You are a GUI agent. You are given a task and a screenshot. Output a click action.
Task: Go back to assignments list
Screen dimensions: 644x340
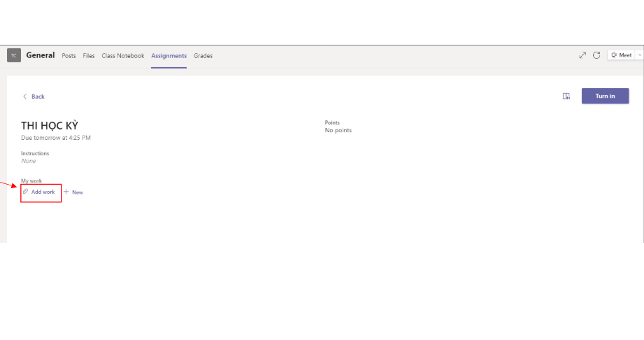[x=34, y=97]
